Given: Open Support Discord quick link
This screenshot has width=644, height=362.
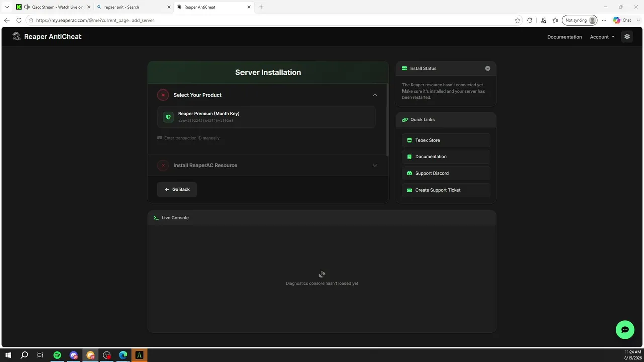Looking at the screenshot, I should [446, 173].
